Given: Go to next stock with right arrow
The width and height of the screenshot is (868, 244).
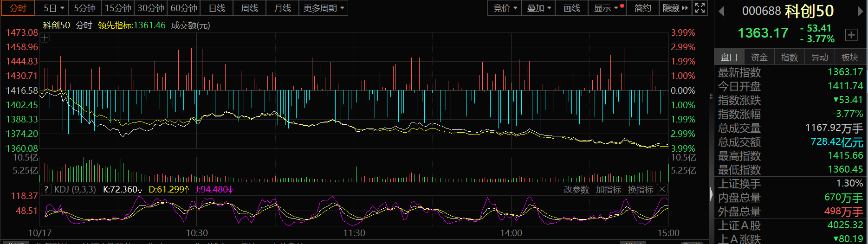Looking at the screenshot, I should (860, 12).
